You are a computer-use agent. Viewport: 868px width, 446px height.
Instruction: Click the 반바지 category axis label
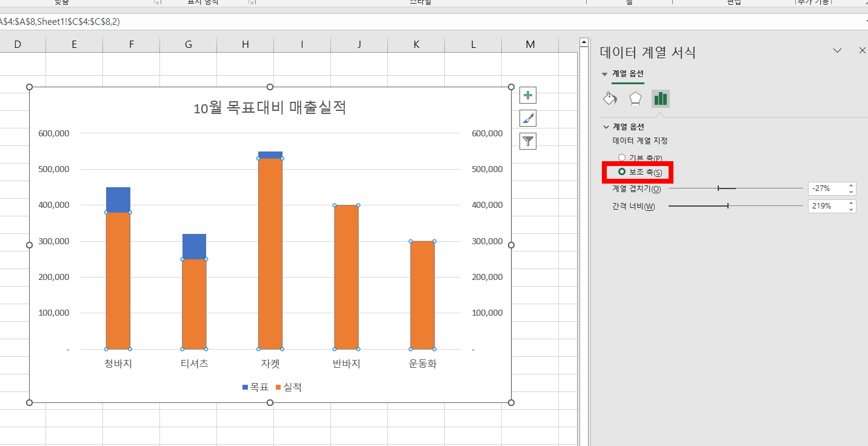(x=346, y=364)
